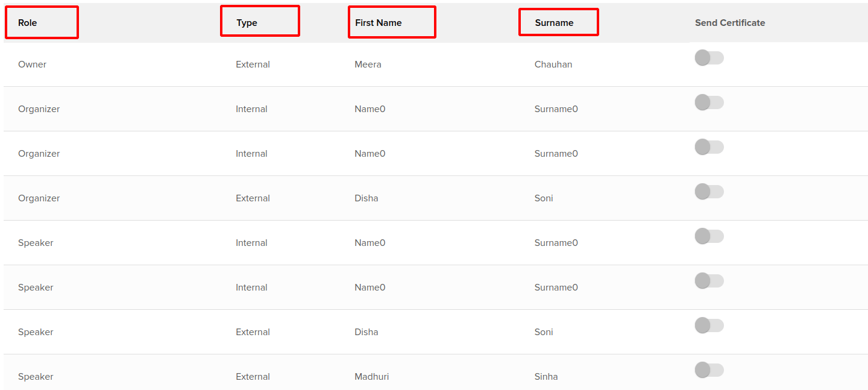Toggle Send Certificate for Meera Chauhan
This screenshot has height=390, width=868.
pyautogui.click(x=709, y=57)
